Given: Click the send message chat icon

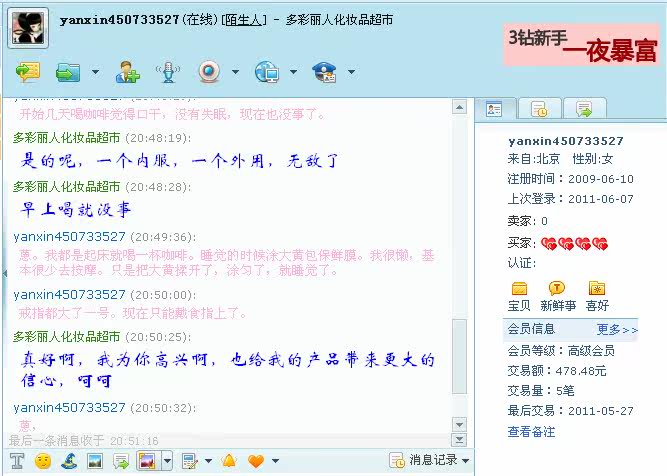Looking at the screenshot, I should tap(28, 71).
